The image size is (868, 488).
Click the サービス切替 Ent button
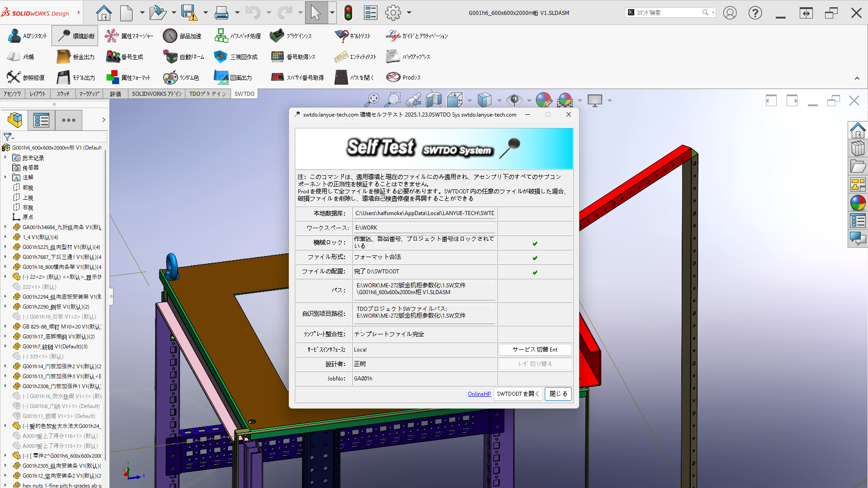535,349
